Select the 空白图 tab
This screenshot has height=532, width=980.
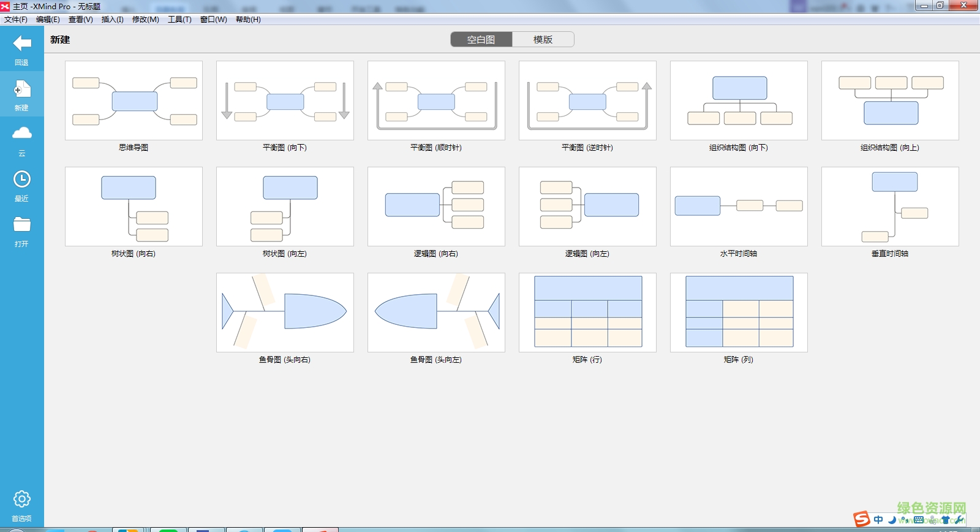point(481,39)
